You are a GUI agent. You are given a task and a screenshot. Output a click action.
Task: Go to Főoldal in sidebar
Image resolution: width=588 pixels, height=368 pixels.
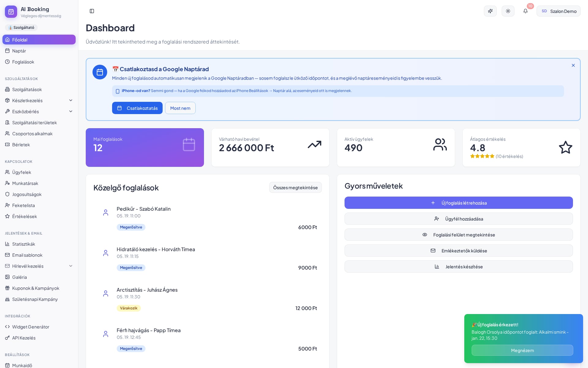coord(39,40)
